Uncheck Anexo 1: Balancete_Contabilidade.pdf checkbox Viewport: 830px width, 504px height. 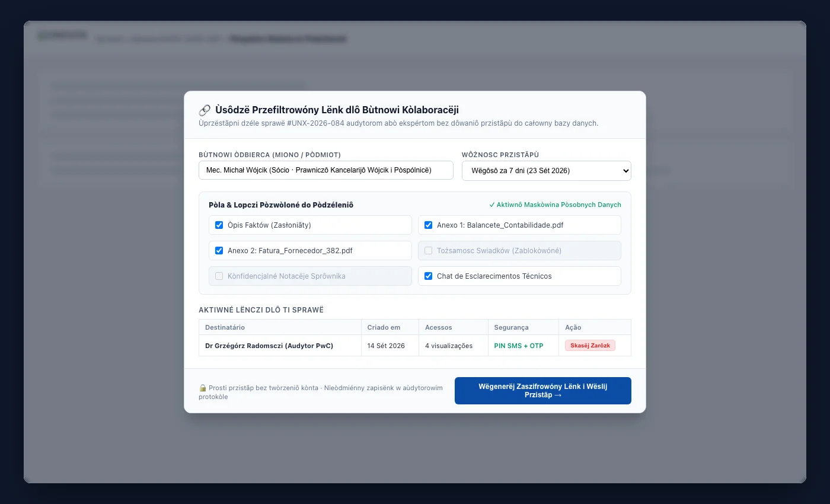pyautogui.click(x=429, y=225)
